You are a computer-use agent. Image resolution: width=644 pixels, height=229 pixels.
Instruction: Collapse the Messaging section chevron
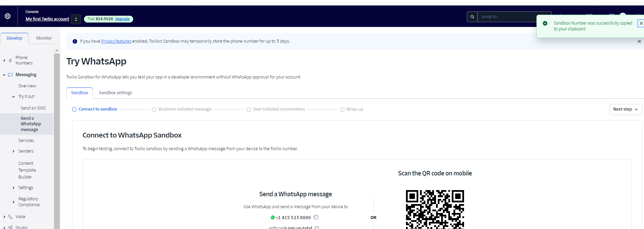click(4, 75)
